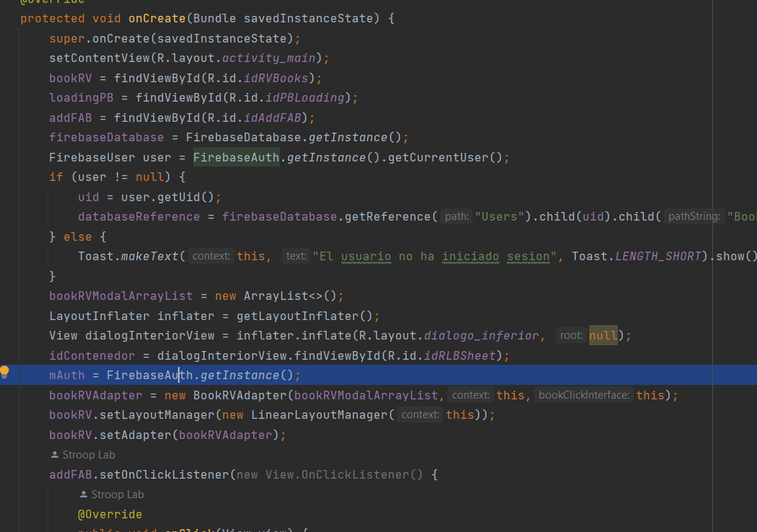The image size is (757, 532).
Task: Click the idAddFAB resource id
Action: [x=273, y=118]
